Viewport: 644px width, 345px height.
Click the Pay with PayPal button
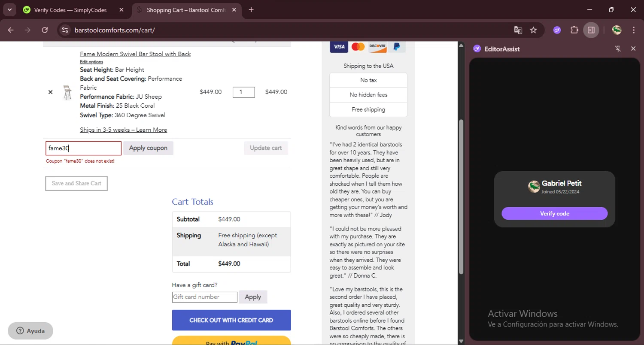coord(231,340)
